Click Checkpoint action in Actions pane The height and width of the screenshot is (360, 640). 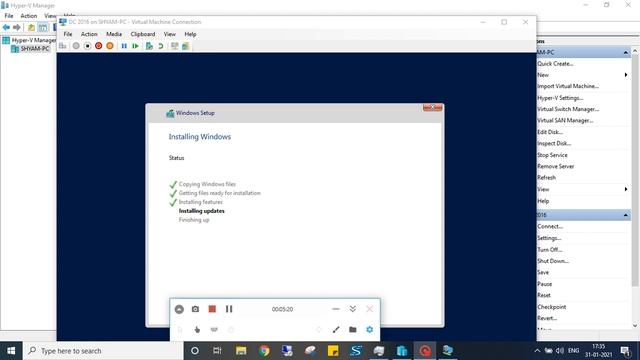click(x=551, y=307)
